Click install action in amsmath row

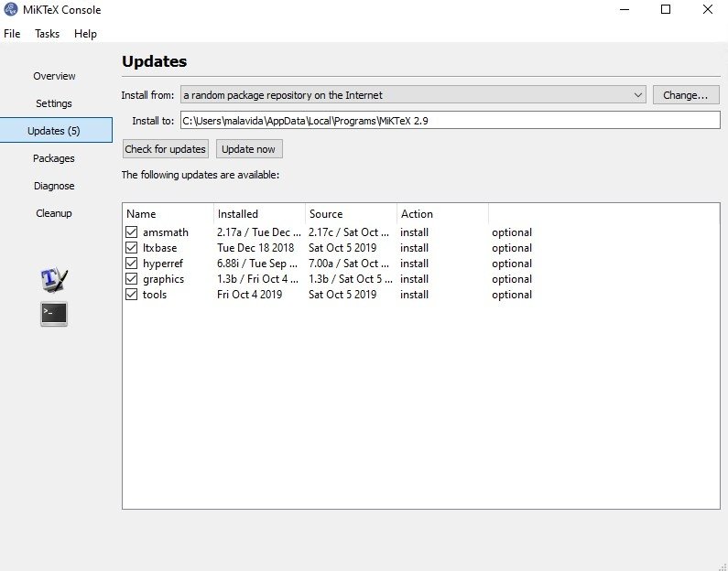414,232
